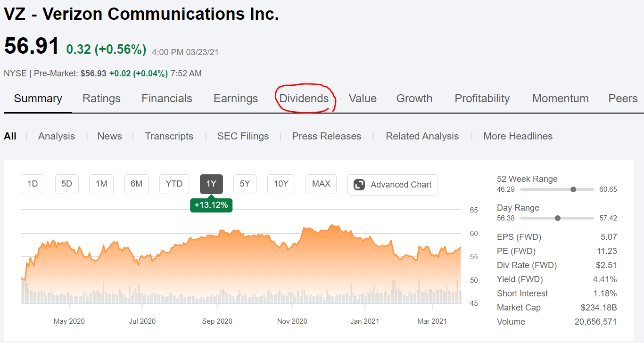Screen dimensions: 644x343
Task: Show SEC Filings headlines
Action: click(243, 136)
